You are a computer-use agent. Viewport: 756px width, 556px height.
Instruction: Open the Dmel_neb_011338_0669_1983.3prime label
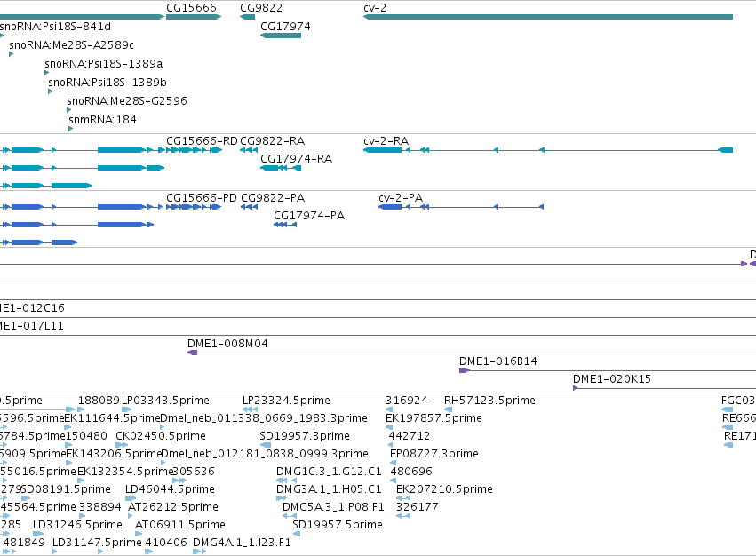(264, 418)
